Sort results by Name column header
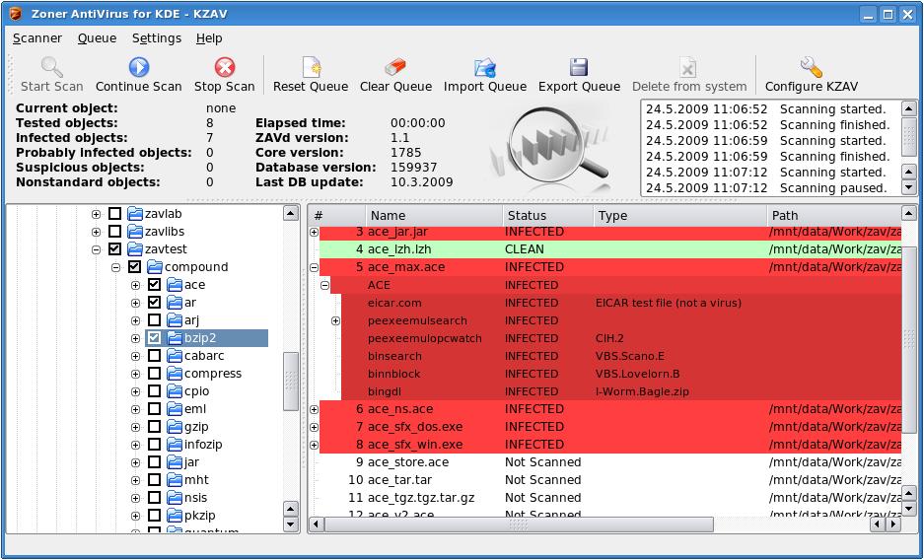Screen dimensions: 924x560 click(x=434, y=216)
